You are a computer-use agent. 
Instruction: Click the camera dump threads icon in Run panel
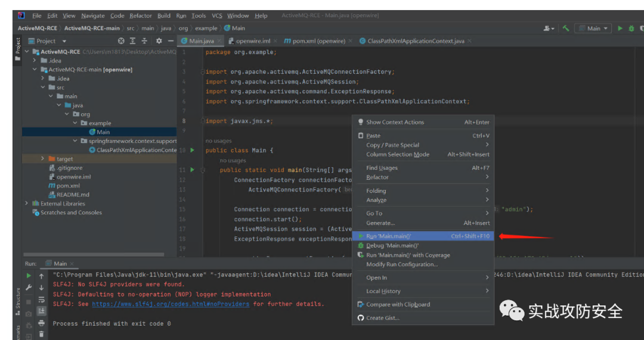tap(29, 314)
